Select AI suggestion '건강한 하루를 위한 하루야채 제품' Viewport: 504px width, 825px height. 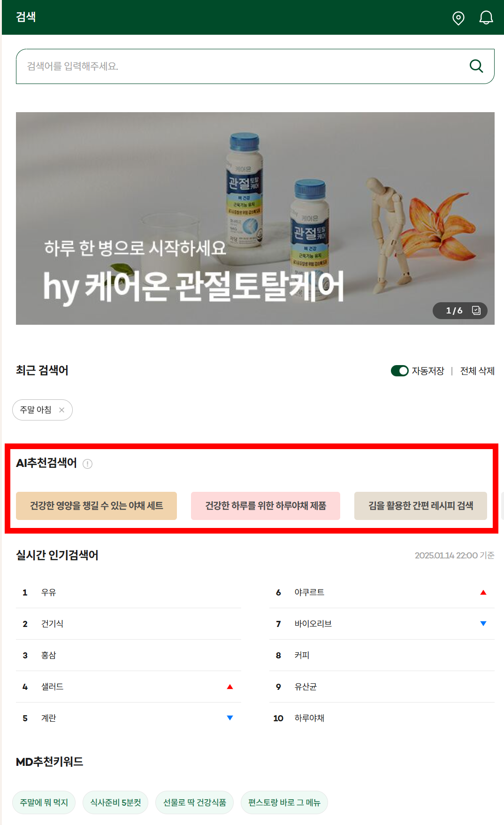tap(266, 506)
